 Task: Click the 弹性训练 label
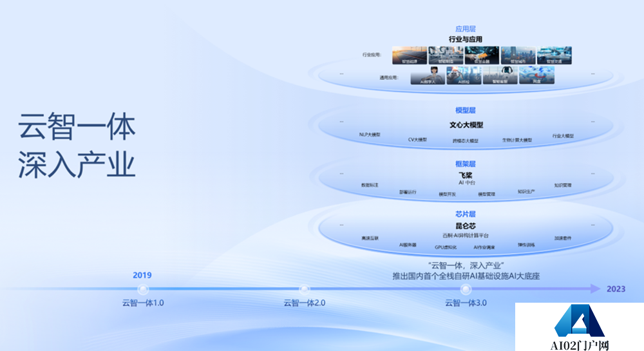click(x=526, y=245)
